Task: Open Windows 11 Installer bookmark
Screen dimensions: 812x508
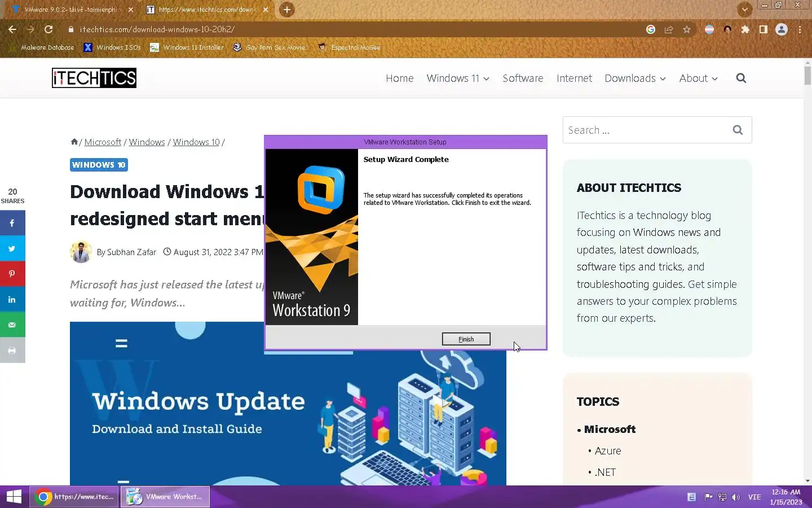Action: point(187,47)
